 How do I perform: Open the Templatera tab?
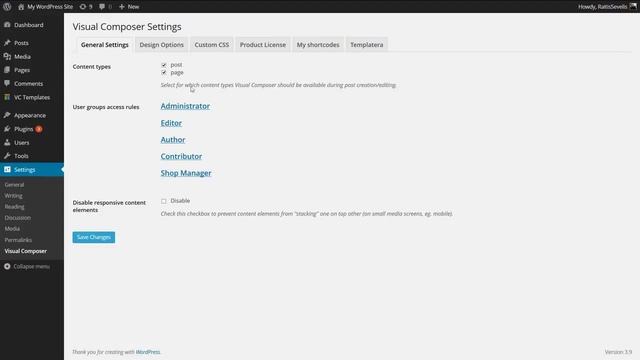tap(367, 44)
